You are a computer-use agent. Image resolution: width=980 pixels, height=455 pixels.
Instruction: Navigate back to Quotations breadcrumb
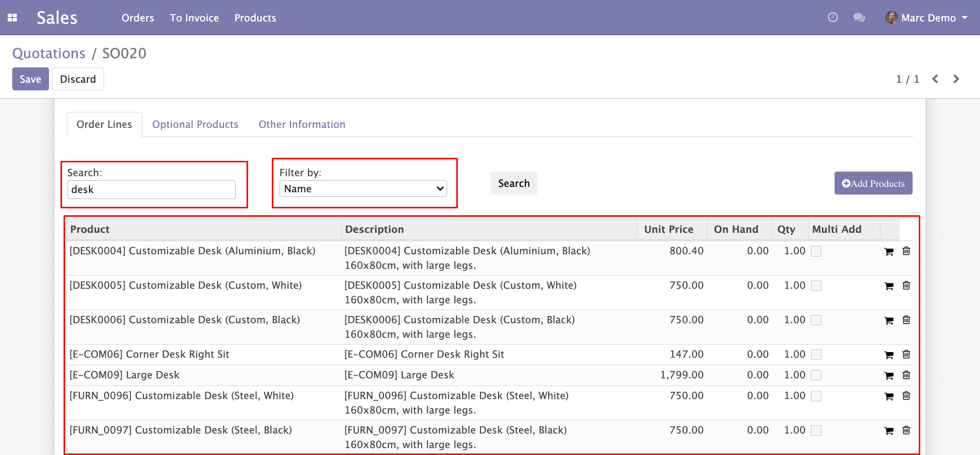tap(49, 53)
